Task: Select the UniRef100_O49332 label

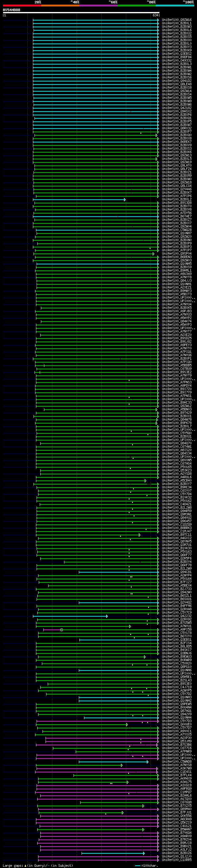Action: pos(177,60)
